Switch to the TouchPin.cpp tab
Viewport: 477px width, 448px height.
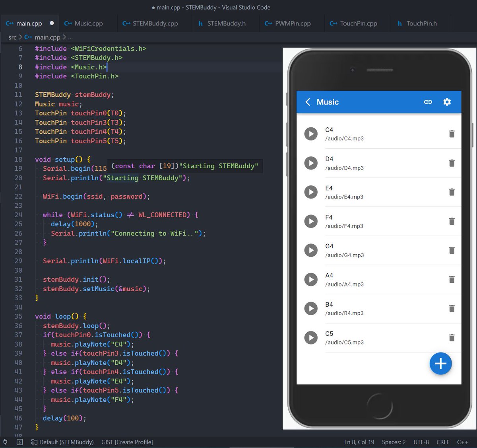tap(358, 23)
